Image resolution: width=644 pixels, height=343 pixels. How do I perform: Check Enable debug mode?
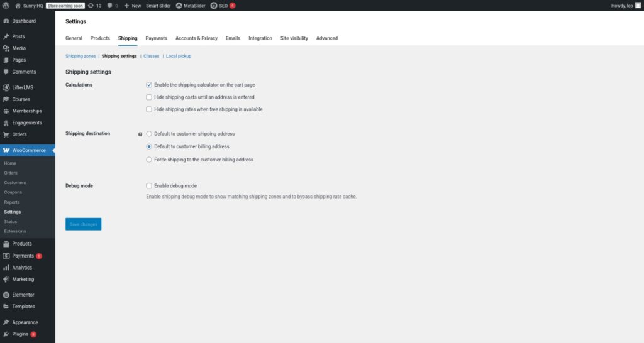click(x=149, y=186)
